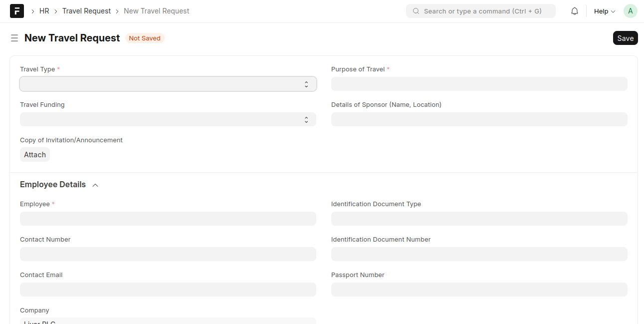Click the Attach button for invitation copy
Image resolution: width=644 pixels, height=324 pixels.
pos(35,155)
